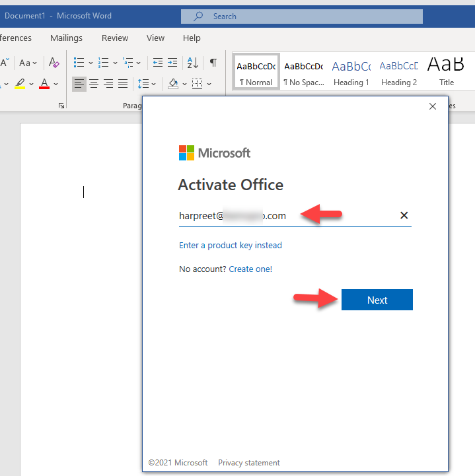The height and width of the screenshot is (476, 475).
Task: Apply the Normal style
Action: coord(256,72)
